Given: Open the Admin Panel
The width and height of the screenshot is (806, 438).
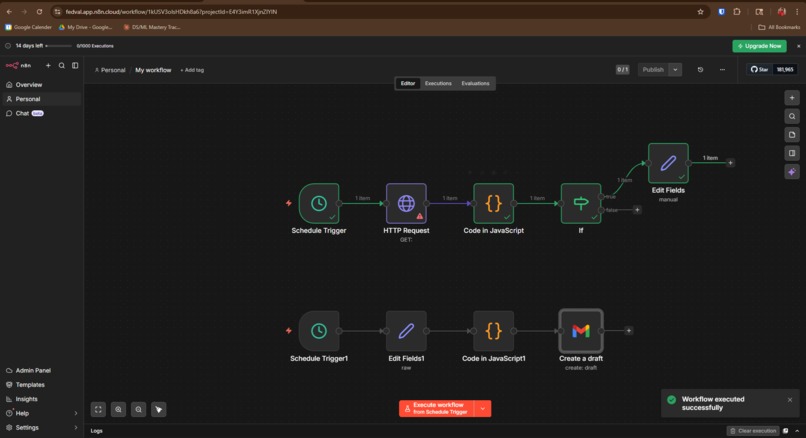Looking at the screenshot, I should click(41, 370).
